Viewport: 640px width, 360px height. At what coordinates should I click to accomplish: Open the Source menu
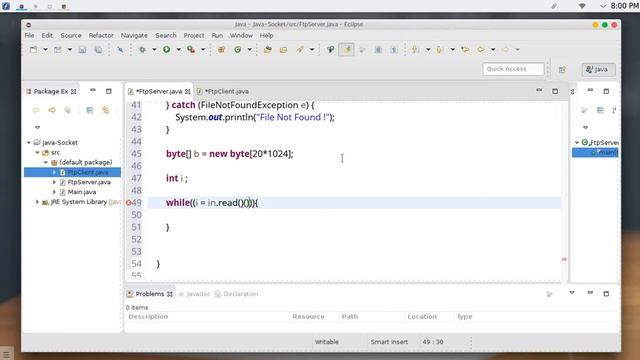click(x=71, y=36)
